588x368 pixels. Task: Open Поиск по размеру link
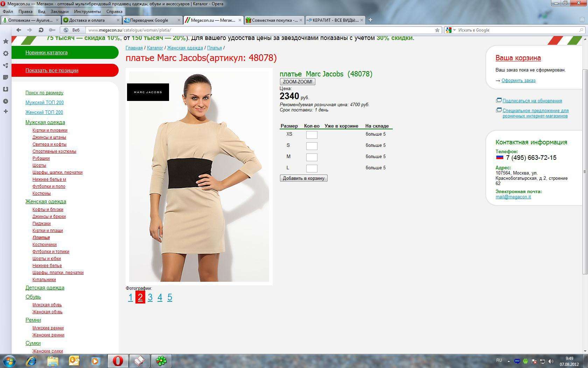[44, 93]
